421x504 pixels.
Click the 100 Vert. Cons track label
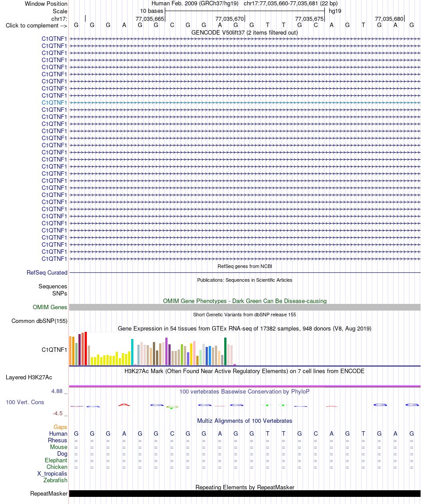tap(25, 402)
